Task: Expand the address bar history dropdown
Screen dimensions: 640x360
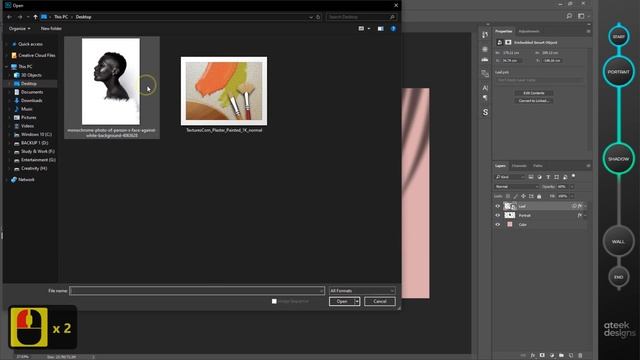Action: point(311,17)
